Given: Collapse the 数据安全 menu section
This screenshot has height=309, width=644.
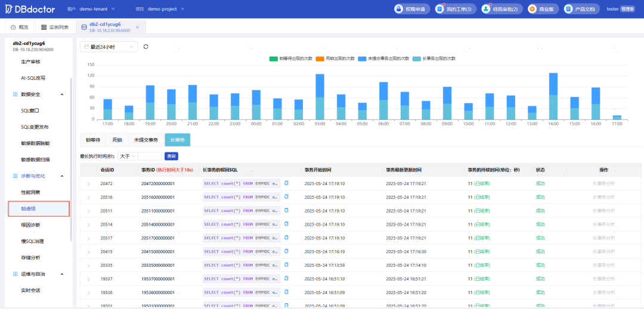Looking at the screenshot, I should pyautogui.click(x=62, y=94).
